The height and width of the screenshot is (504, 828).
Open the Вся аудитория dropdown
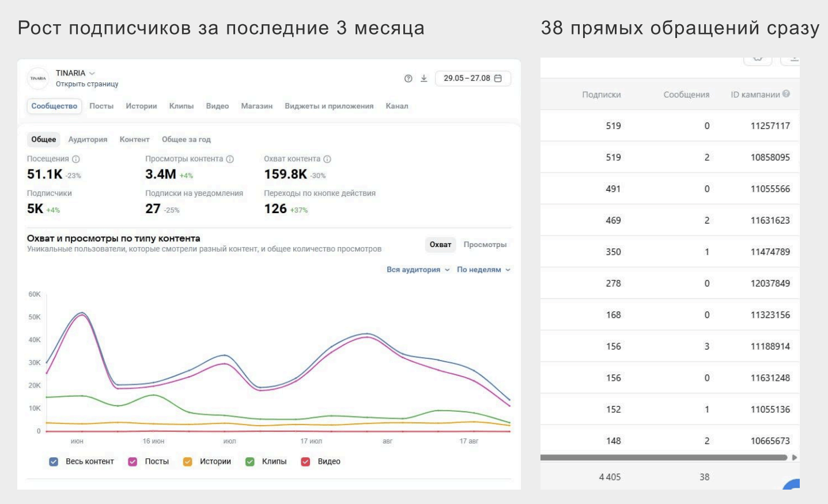(x=418, y=270)
